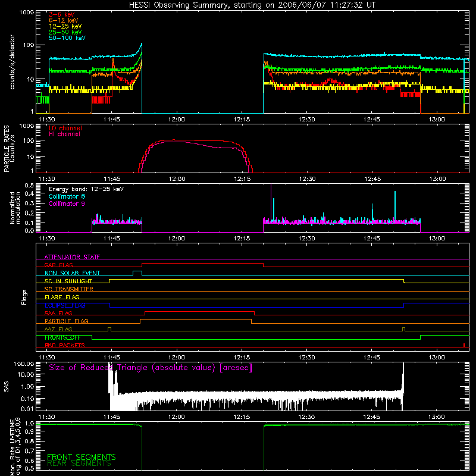Click the SC TRANSMITTER flag label
Viewport: 476px width, 476px height.
pos(69,289)
